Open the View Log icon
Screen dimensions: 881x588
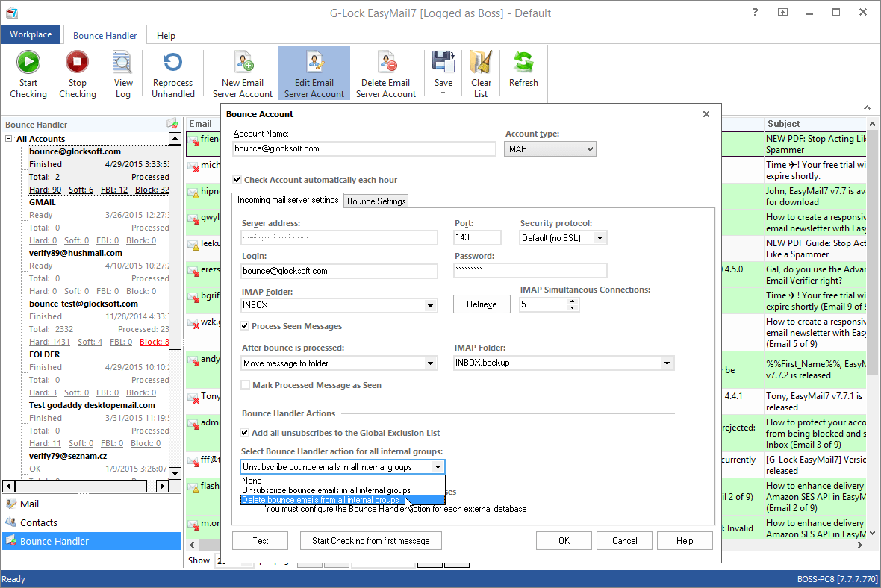123,63
